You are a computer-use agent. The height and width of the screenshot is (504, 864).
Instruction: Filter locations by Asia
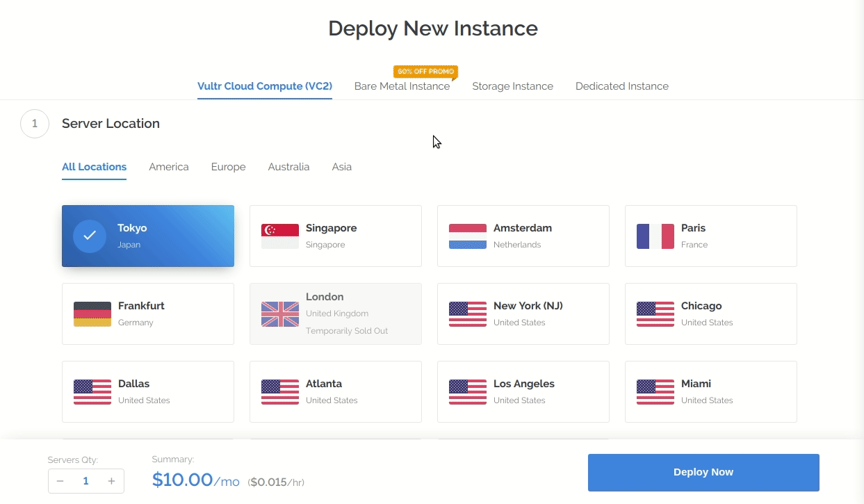click(342, 167)
